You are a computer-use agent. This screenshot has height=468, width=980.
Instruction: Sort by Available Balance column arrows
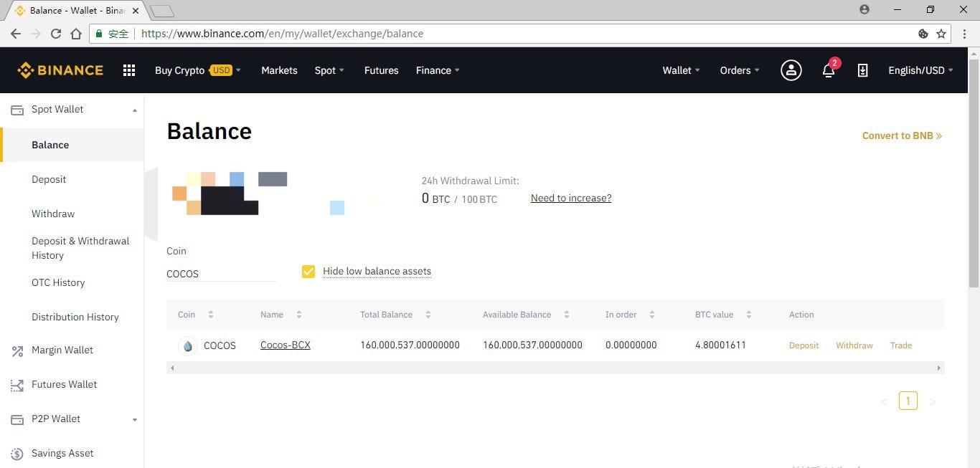coord(566,315)
